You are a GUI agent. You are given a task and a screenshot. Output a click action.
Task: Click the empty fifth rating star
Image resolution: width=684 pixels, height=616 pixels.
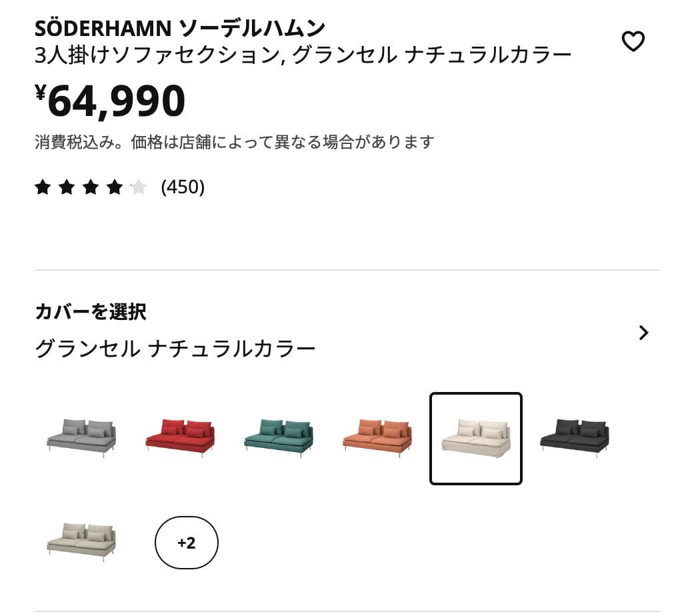click(137, 187)
